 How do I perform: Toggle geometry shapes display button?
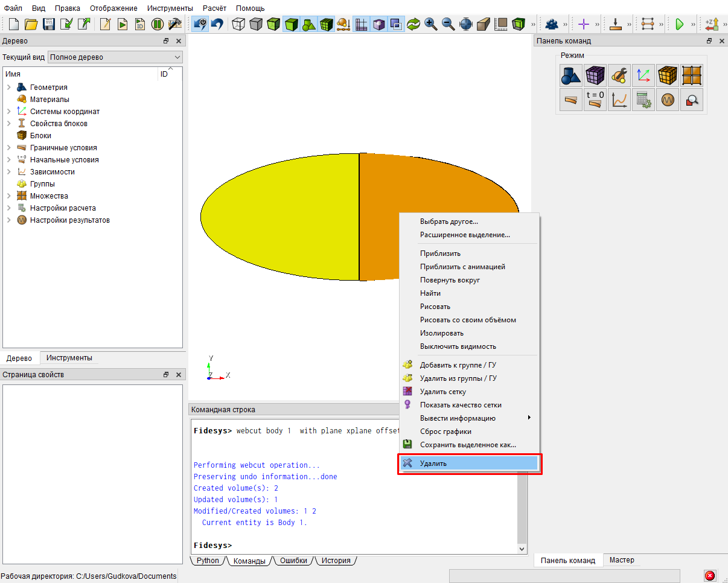tap(309, 24)
